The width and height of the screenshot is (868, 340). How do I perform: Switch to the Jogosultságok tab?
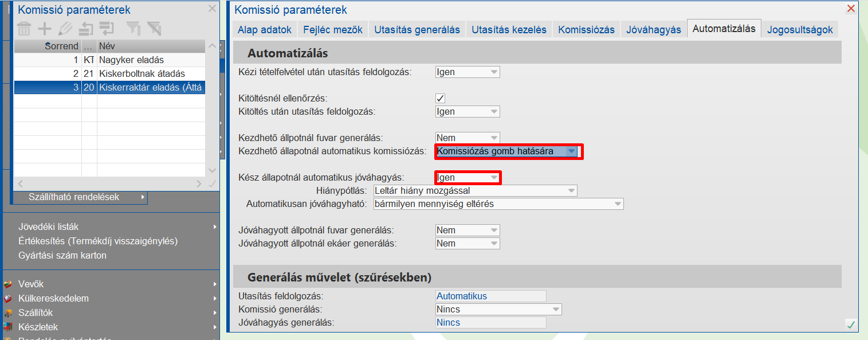[800, 30]
